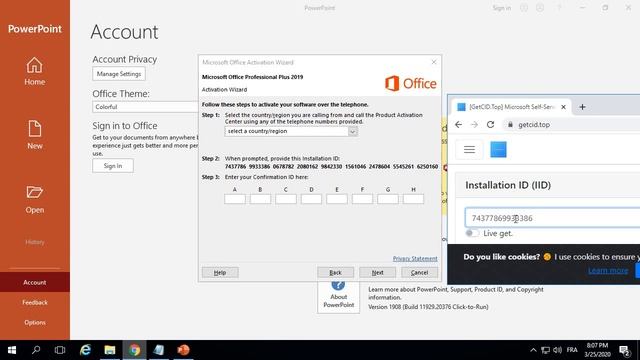The width and height of the screenshot is (640, 360).
Task: Launch Internet Explorer from taskbar
Action: click(x=85, y=350)
